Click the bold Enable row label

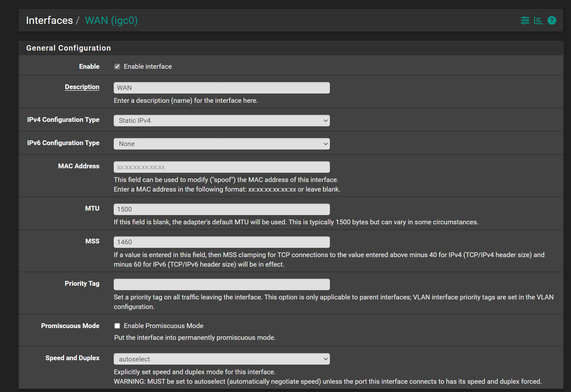click(x=89, y=66)
